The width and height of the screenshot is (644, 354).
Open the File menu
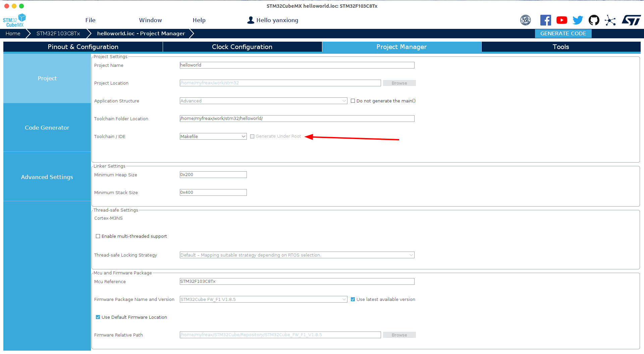click(90, 20)
